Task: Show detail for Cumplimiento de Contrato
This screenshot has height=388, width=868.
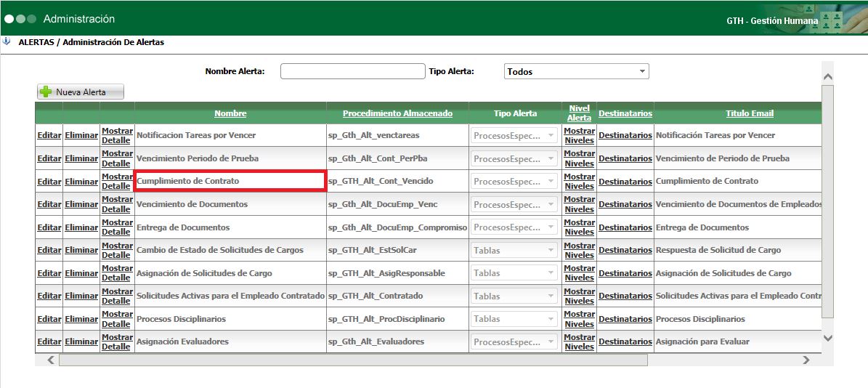Action: [x=117, y=182]
